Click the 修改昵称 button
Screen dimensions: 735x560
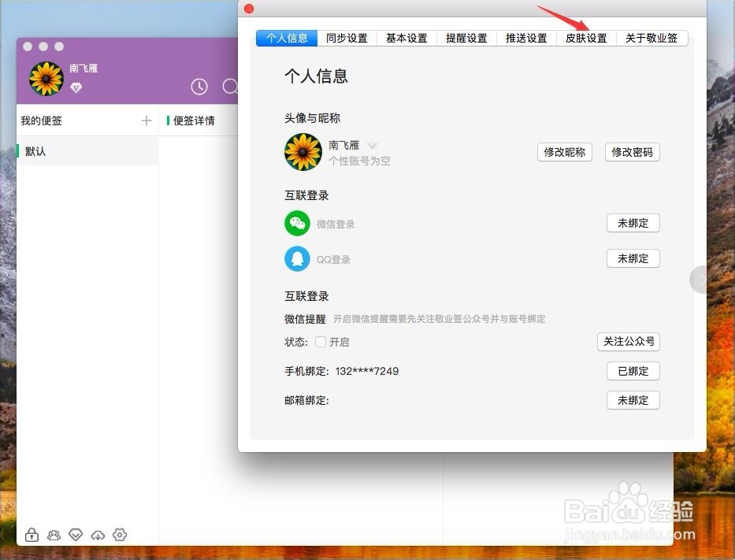[564, 152]
